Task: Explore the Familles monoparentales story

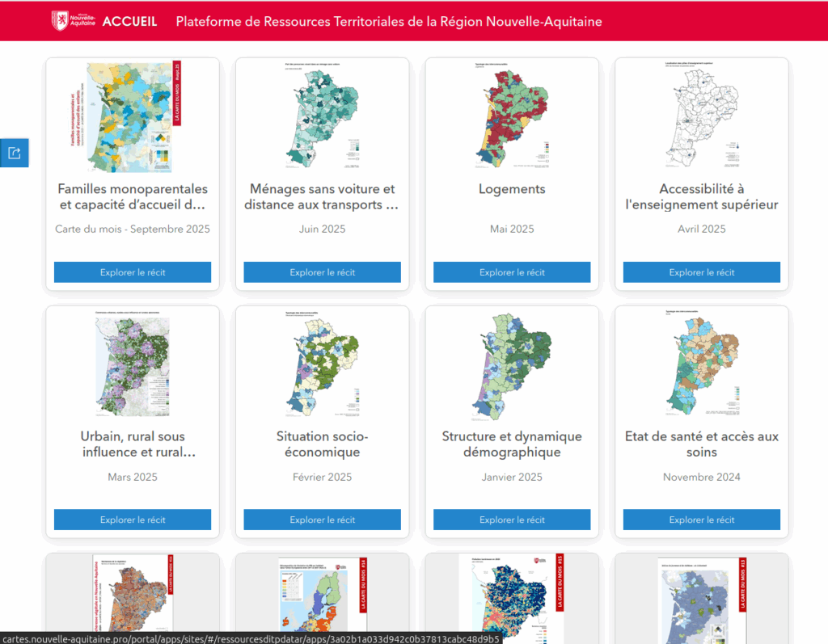Action: (133, 272)
